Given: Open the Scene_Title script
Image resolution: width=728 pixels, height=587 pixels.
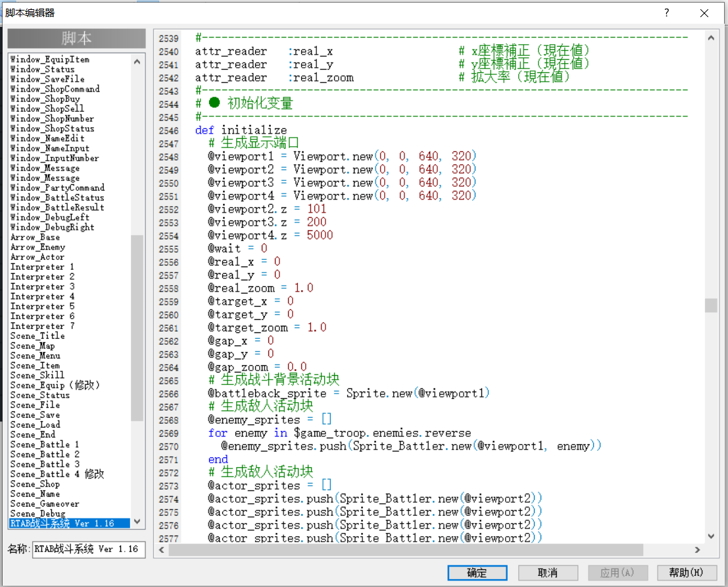Looking at the screenshot, I should click(x=37, y=336).
